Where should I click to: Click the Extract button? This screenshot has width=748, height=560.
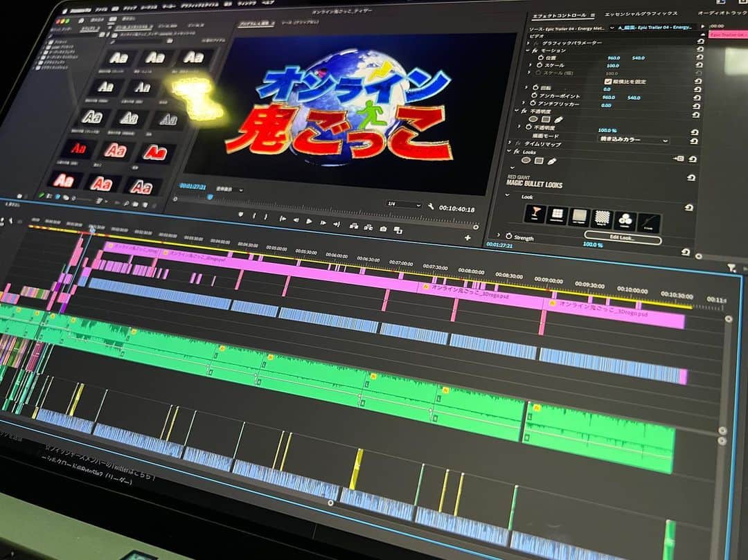point(368,227)
